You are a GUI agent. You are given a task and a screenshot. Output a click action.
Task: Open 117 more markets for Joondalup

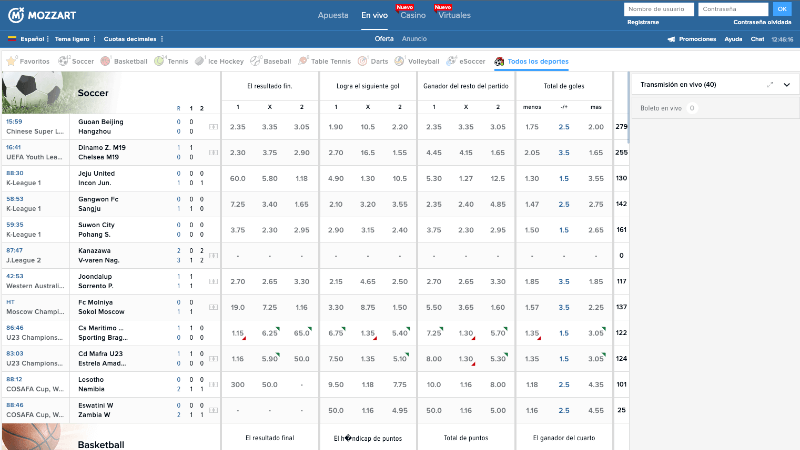pyautogui.click(x=621, y=281)
